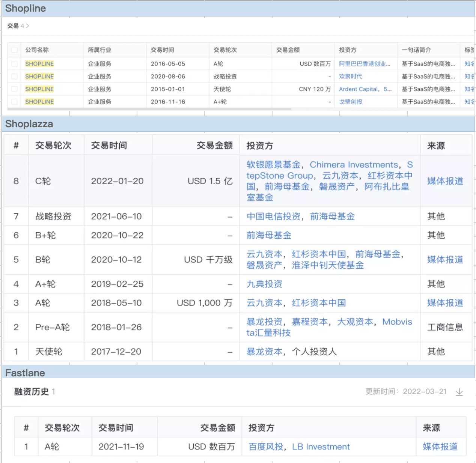Open 云九资本 in the Shoplazza C轮 row
This screenshot has height=463, width=476.
340,176
